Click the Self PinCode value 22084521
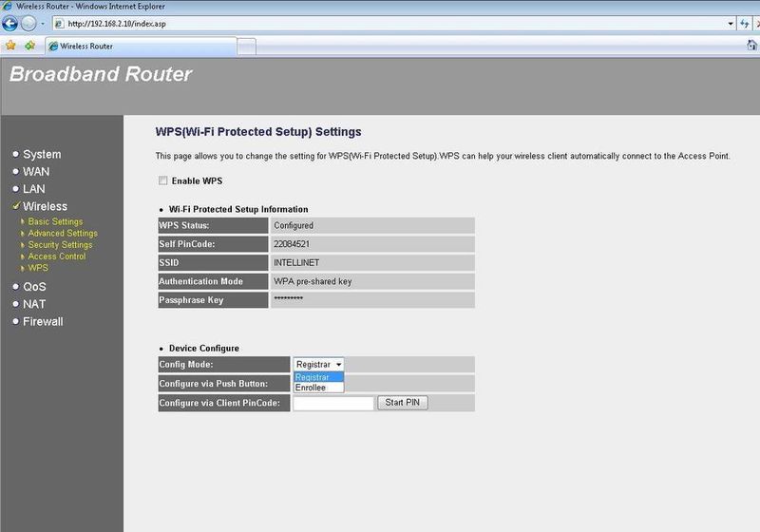The width and height of the screenshot is (760, 532). [292, 244]
